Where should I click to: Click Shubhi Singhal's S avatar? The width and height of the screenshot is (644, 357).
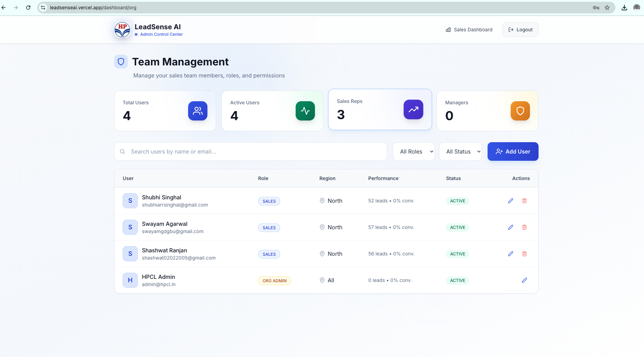point(130,201)
